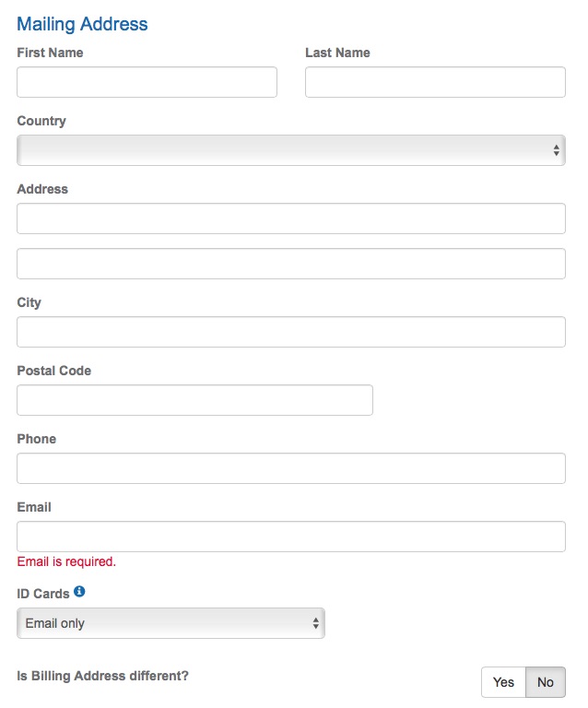Click the Country label text
The image size is (588, 708).
click(41, 121)
